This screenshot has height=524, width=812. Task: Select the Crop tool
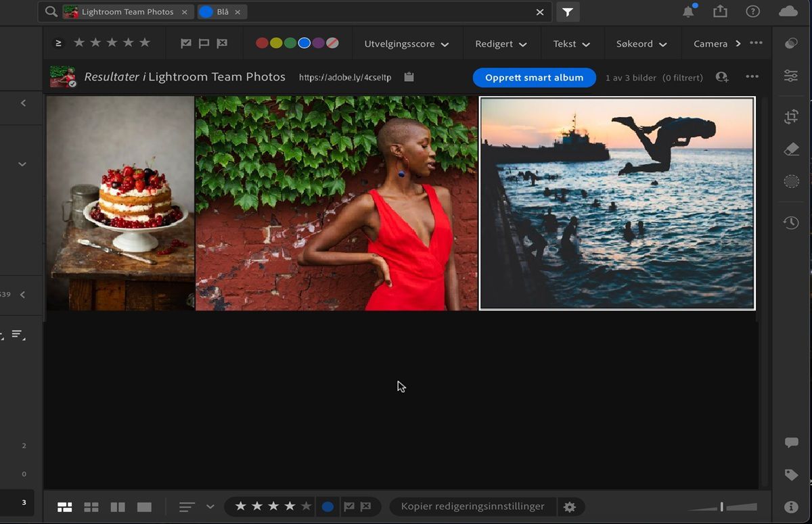[x=790, y=116]
